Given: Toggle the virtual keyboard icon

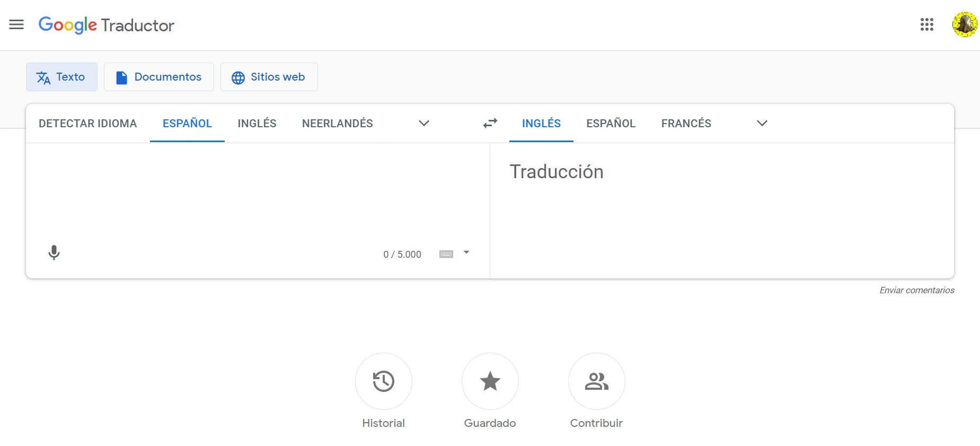Looking at the screenshot, I should 446,254.
